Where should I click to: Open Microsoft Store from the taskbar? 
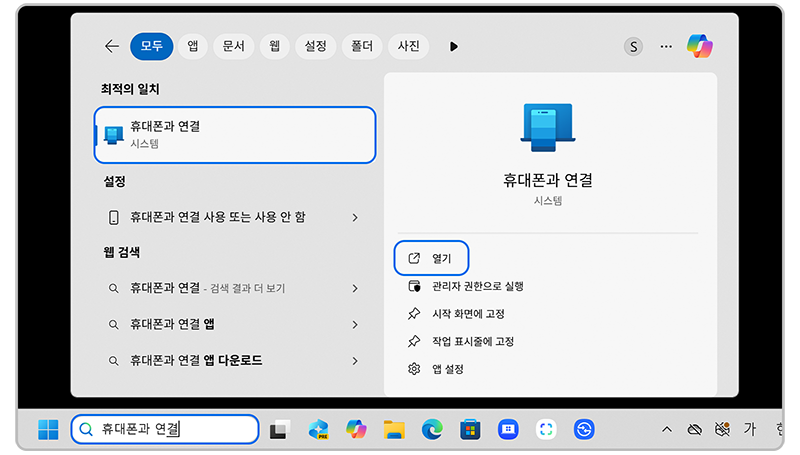pyautogui.click(x=470, y=429)
